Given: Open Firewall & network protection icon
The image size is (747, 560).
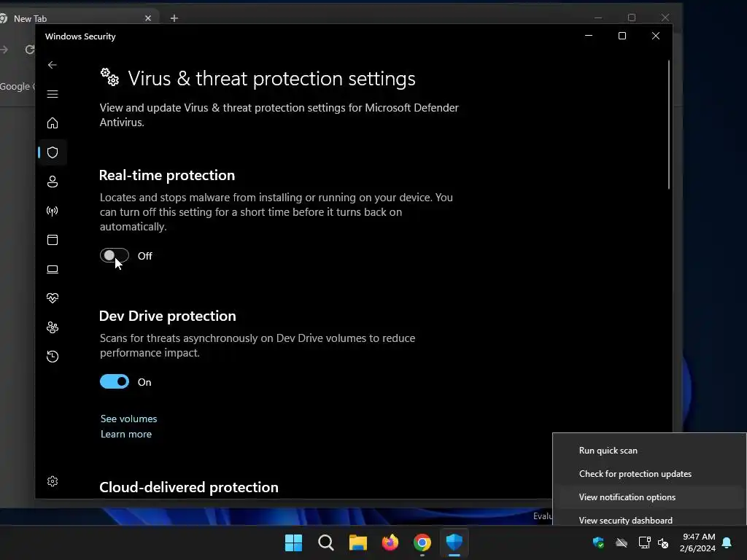Looking at the screenshot, I should pos(53,211).
